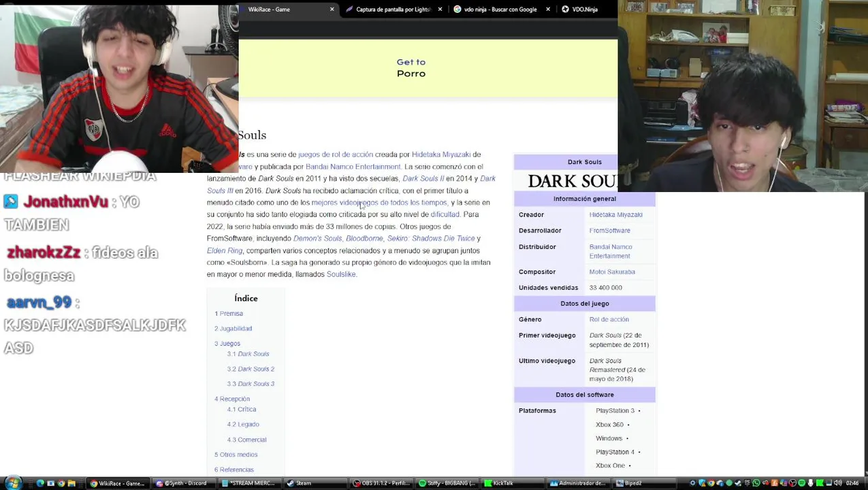Go to index entry 4.3 Comercial
868x490 pixels.
click(x=246, y=440)
